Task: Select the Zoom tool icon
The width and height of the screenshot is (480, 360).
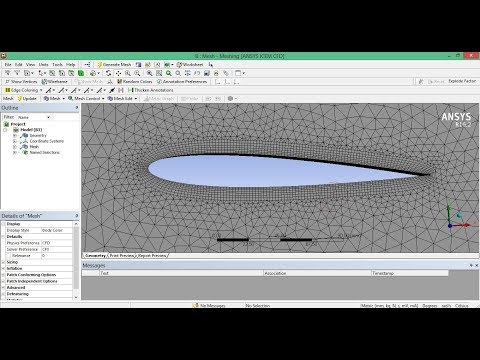Action: [128, 73]
